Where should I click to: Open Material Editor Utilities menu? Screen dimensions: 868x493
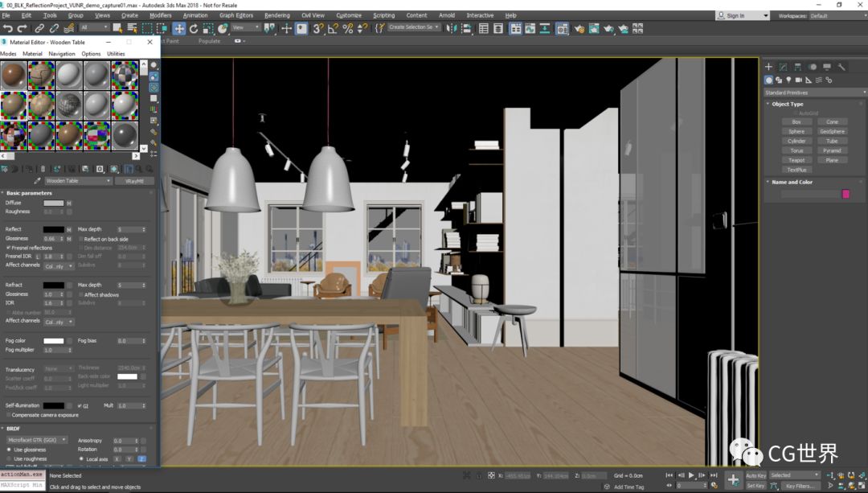coord(116,54)
